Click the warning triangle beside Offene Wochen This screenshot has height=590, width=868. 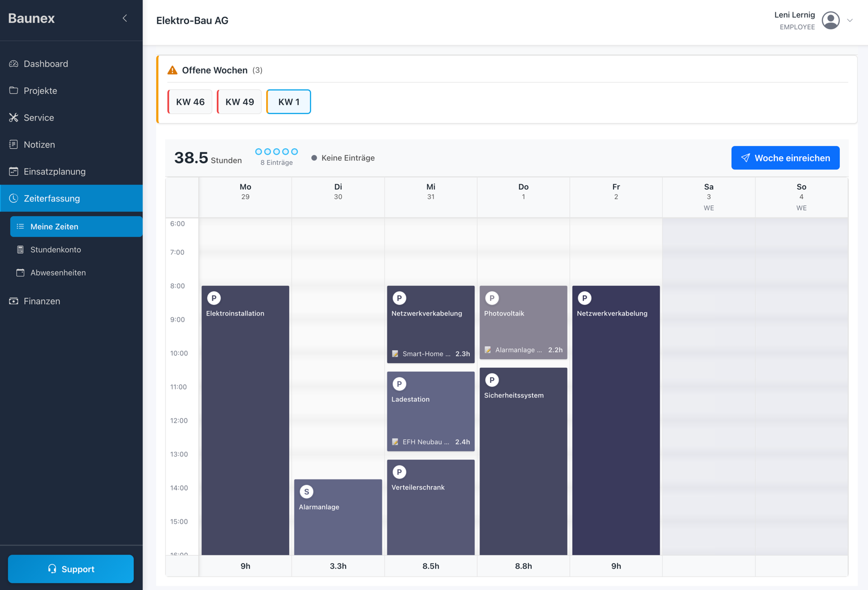click(x=171, y=70)
